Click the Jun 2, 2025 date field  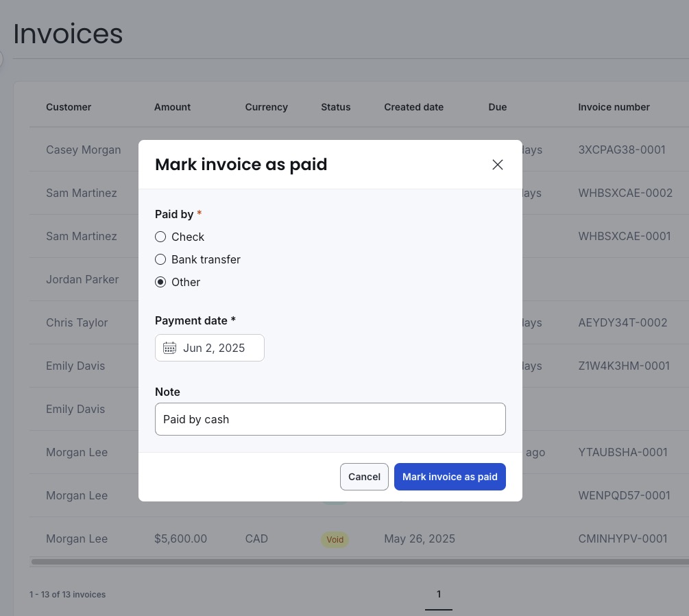(210, 348)
